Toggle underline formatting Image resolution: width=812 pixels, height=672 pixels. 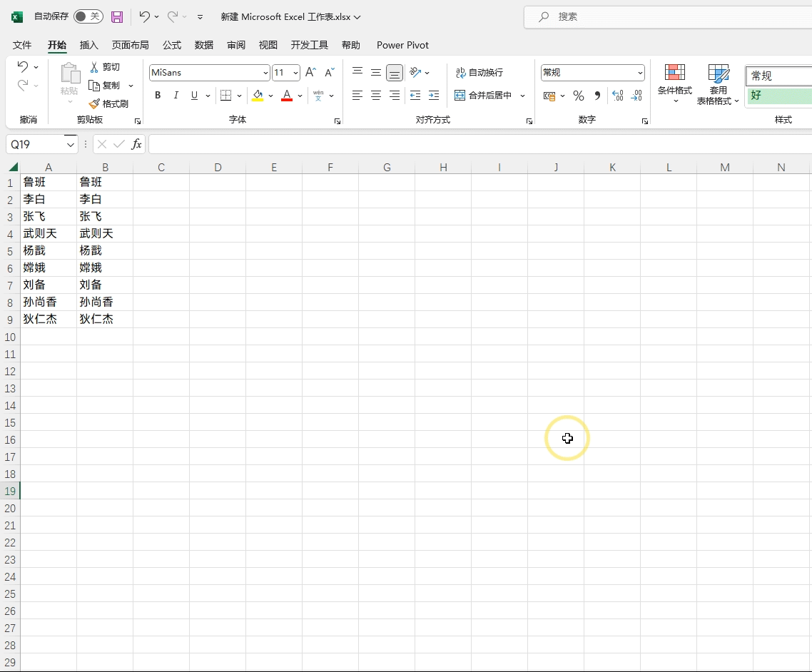coord(193,95)
